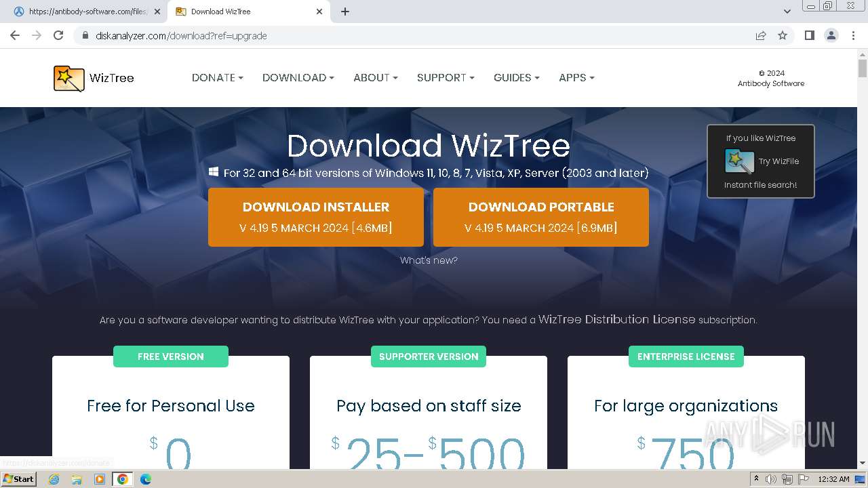The height and width of the screenshot is (488, 868).
Task: Go back with the browser back arrow
Action: click(15, 35)
